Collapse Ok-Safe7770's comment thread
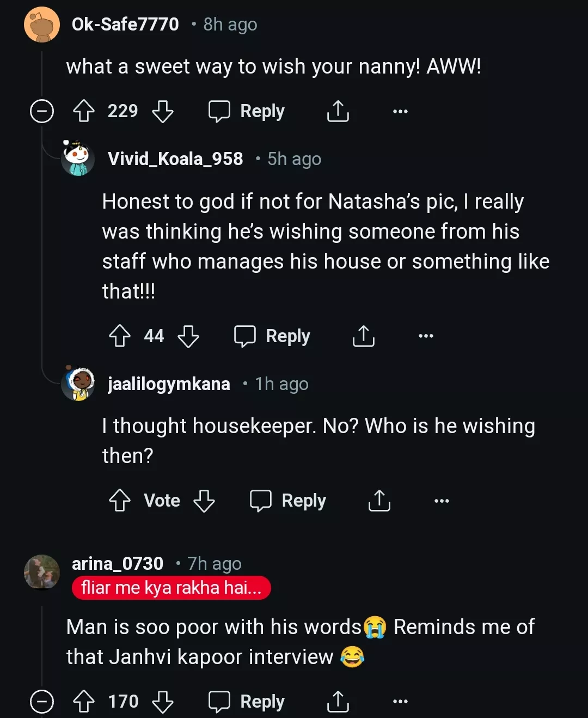The width and height of the screenshot is (588, 718). pos(42,112)
